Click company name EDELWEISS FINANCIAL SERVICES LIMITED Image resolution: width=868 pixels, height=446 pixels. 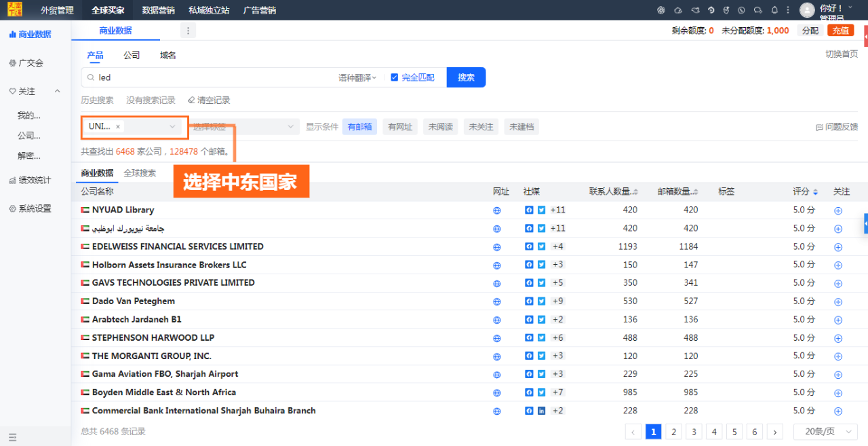(178, 246)
